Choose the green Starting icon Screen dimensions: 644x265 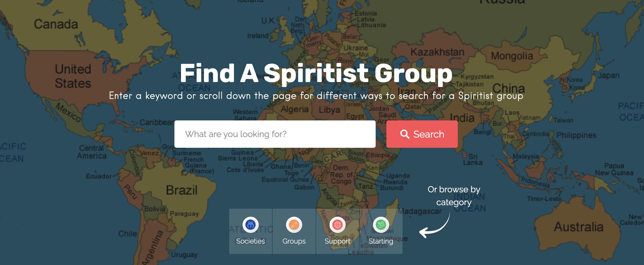381,224
